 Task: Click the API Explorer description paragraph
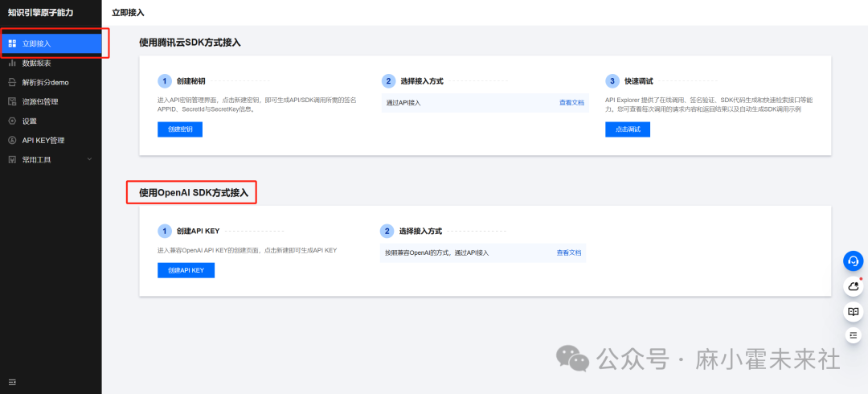point(709,105)
